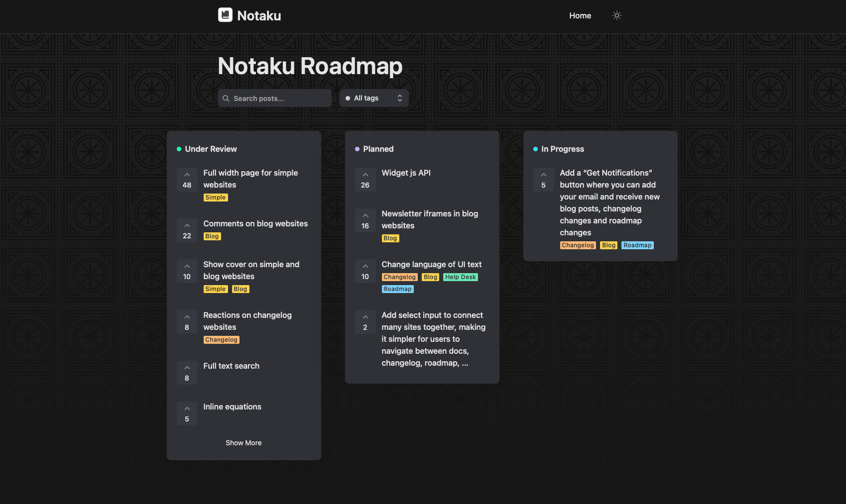Image resolution: width=846 pixels, height=504 pixels.
Task: Open Comments on blog websites post
Action: point(255,223)
